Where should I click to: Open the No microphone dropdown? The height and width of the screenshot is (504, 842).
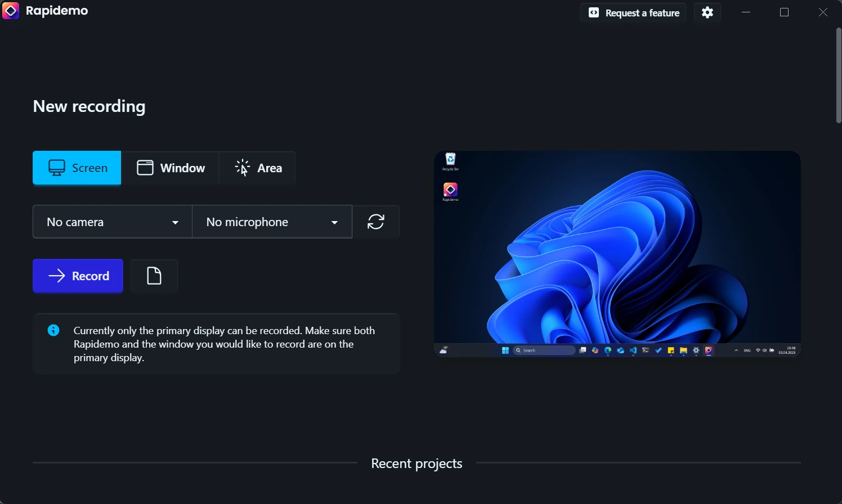(272, 222)
